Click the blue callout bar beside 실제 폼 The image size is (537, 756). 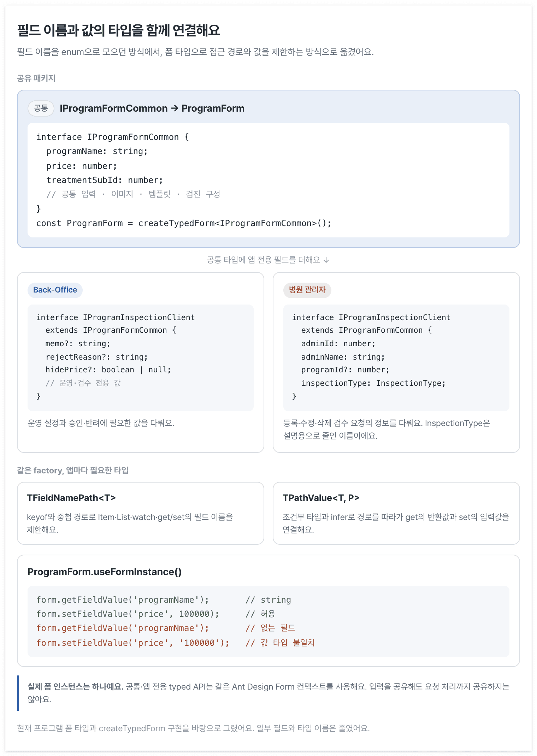(x=18, y=693)
